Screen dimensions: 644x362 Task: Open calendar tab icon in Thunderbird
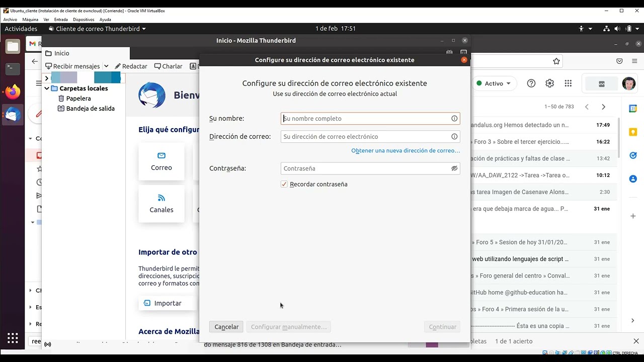450,52
